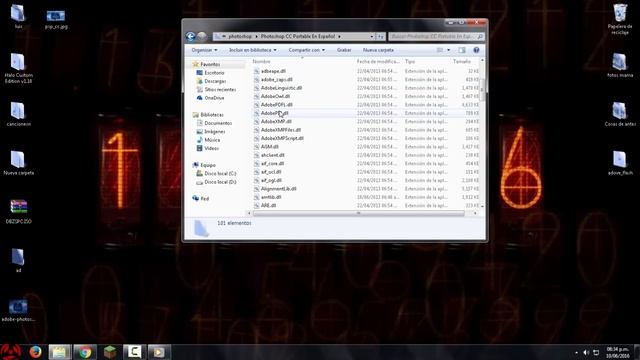Select the Cosas de antes desktop folder
Screen dimensions: 640x360
(x=620, y=114)
